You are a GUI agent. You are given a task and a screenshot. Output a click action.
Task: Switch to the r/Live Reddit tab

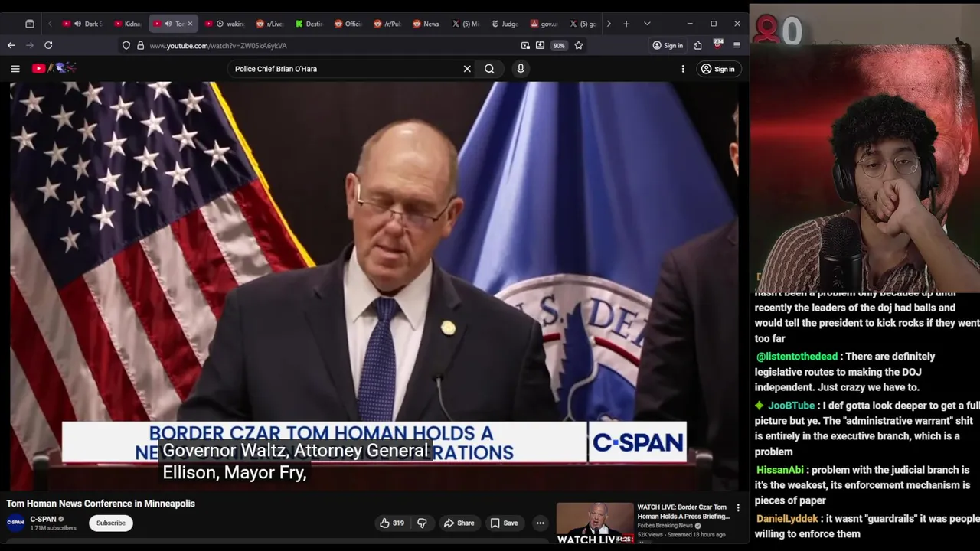[269, 24]
